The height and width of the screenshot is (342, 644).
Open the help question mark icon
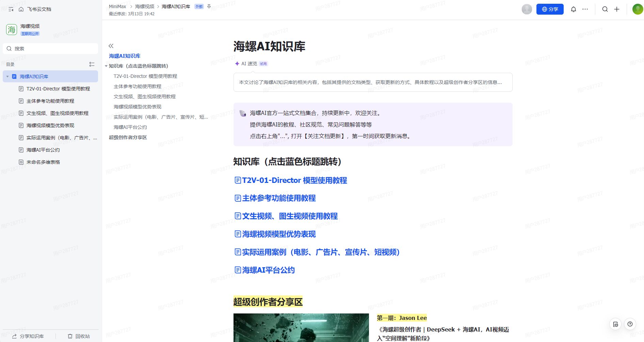tap(630, 324)
